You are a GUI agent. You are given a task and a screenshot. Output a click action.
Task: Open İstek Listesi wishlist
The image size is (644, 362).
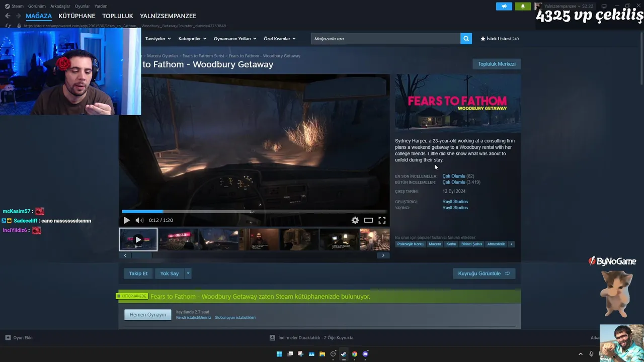pyautogui.click(x=499, y=39)
